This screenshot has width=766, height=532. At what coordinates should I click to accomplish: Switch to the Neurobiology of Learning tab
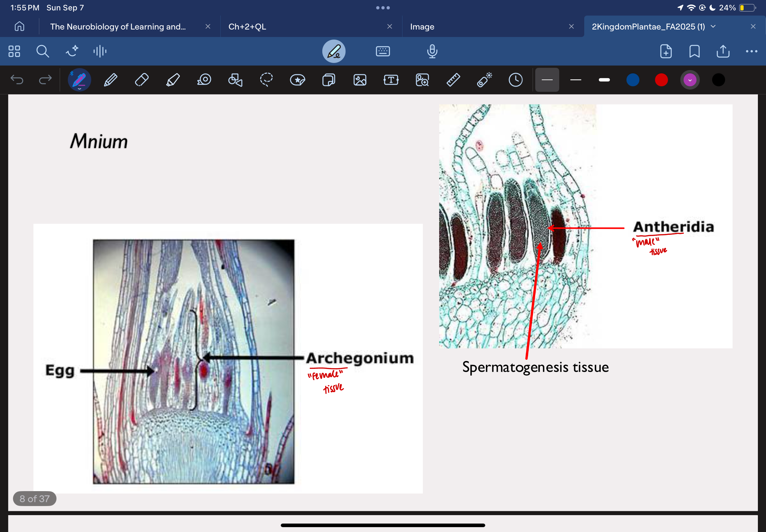[x=118, y=27]
